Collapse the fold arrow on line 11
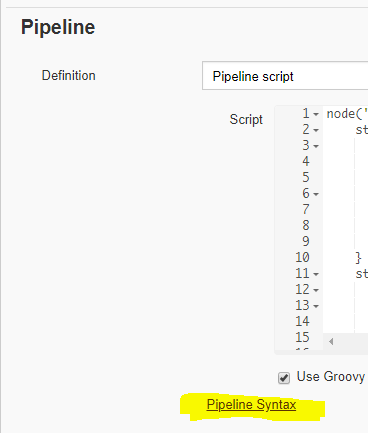Screen dimensions: 368x433 pyautogui.click(x=316, y=274)
